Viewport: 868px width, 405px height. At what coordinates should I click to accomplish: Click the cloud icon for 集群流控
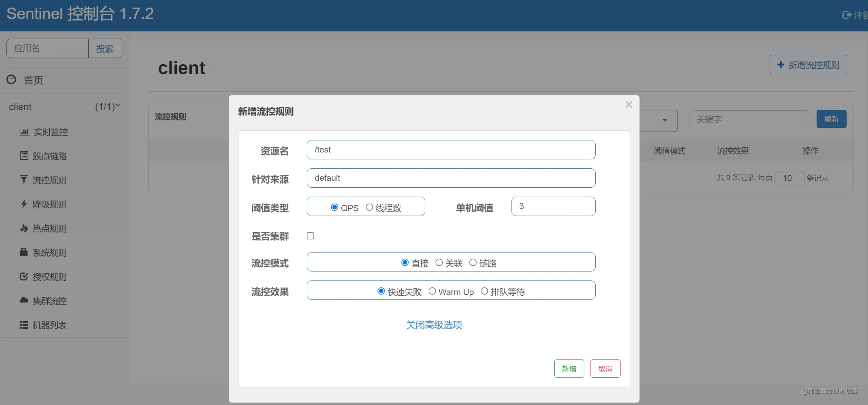(x=24, y=300)
